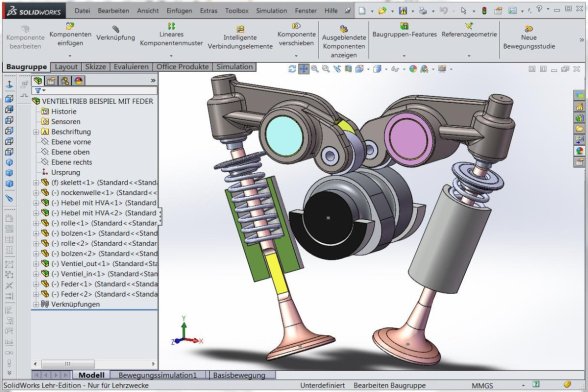Start a Neue Bewegungsstudie
This screenshot has height=392, width=588.
[529, 38]
